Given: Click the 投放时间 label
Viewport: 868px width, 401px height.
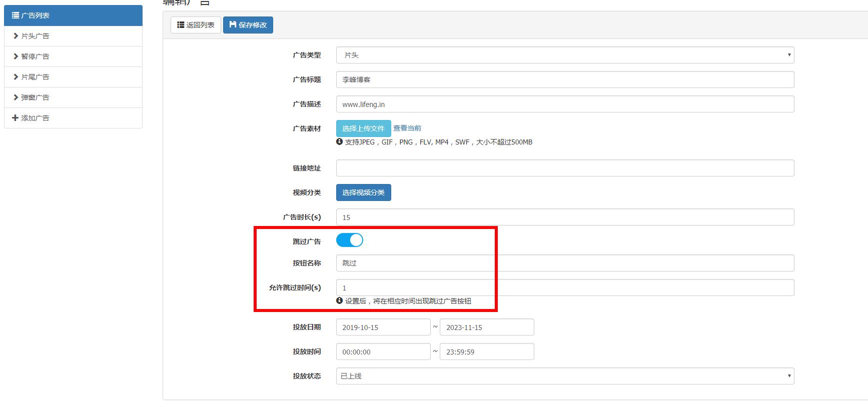Looking at the screenshot, I should [x=307, y=351].
